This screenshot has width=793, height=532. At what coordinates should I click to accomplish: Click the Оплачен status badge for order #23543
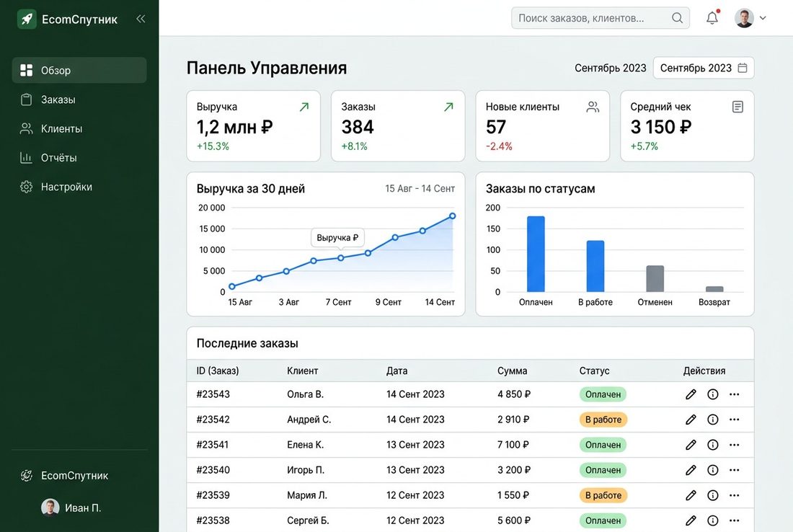pyautogui.click(x=603, y=394)
